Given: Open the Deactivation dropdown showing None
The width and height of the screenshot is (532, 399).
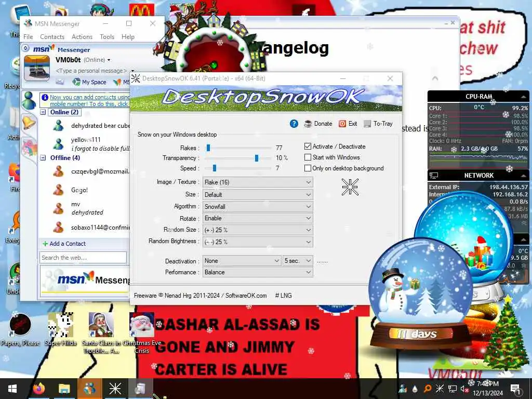Looking at the screenshot, I should [242, 261].
